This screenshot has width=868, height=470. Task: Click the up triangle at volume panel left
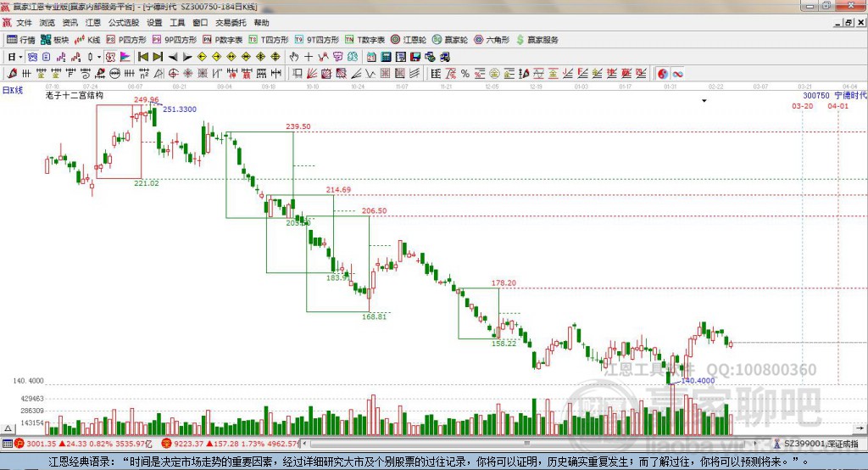(8, 428)
